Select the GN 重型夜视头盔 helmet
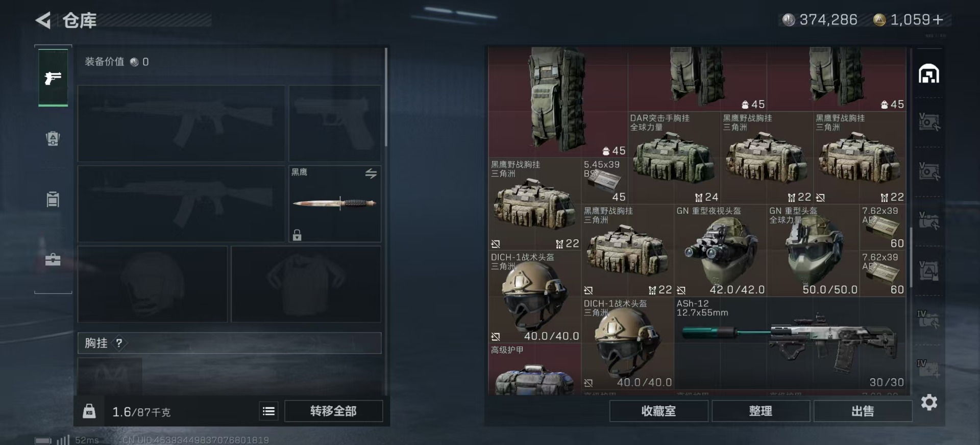This screenshot has width=980, height=445. [720, 251]
